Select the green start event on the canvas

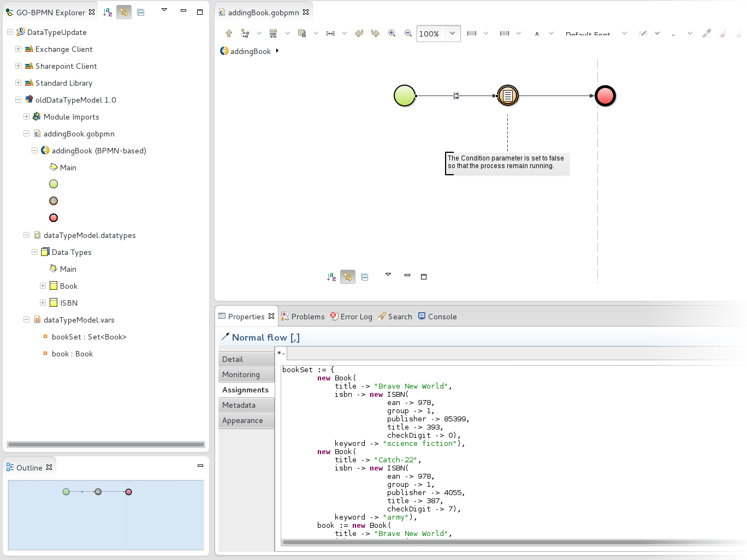405,96
